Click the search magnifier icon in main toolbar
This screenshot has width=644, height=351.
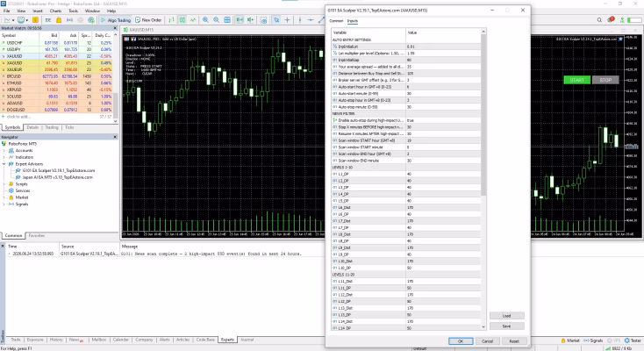coord(599,19)
